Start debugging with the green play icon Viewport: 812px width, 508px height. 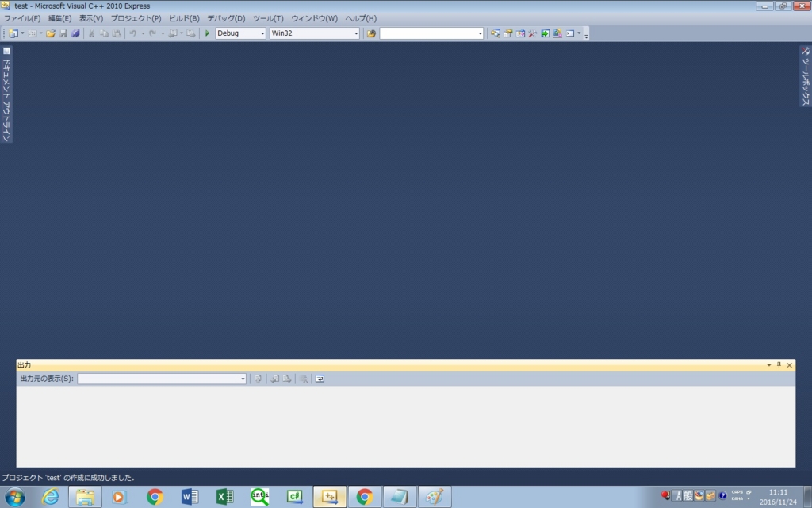[207, 33]
